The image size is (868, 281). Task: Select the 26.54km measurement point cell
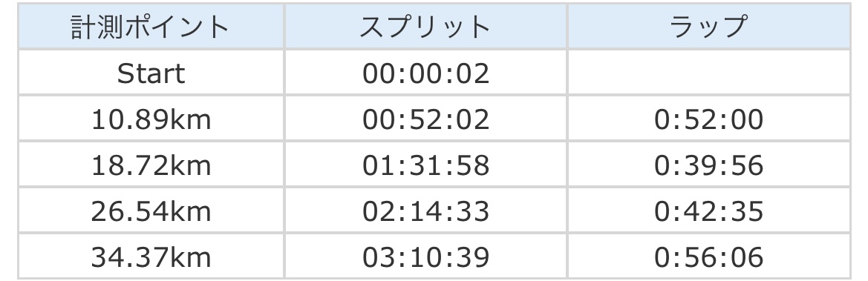tap(151, 211)
